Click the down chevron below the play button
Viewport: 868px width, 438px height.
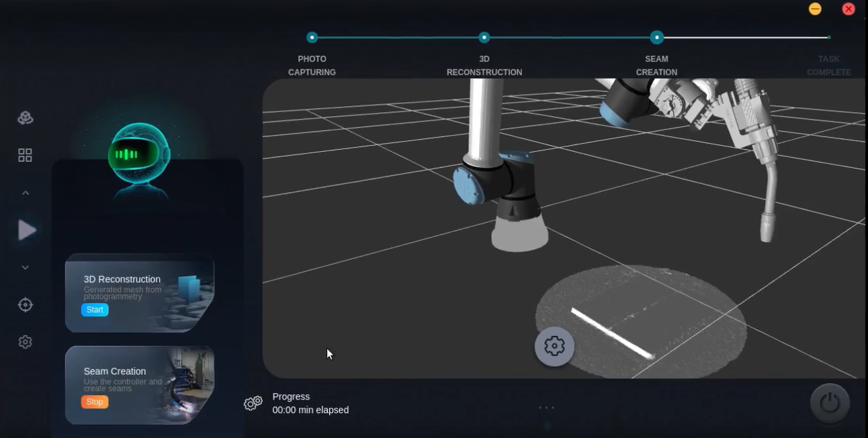coord(25,267)
